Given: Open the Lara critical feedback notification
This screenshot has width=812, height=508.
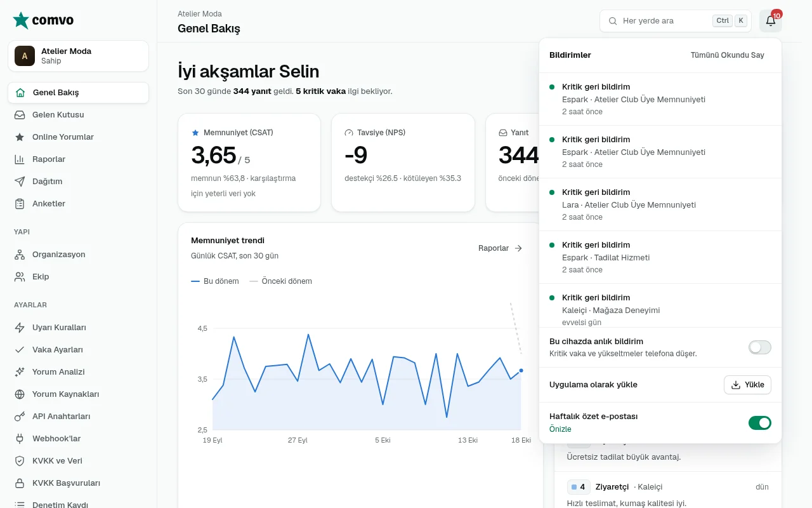Looking at the screenshot, I should [660, 204].
